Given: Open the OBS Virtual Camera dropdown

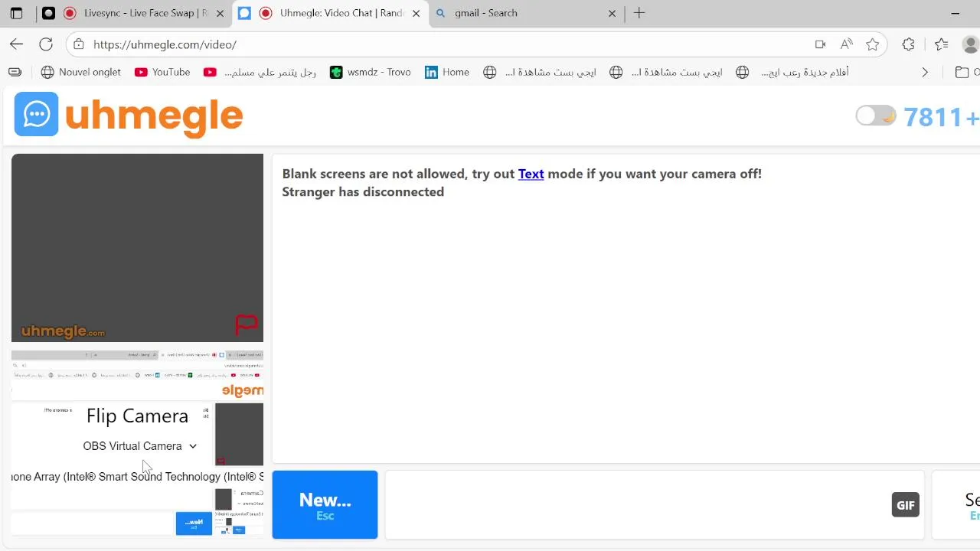Looking at the screenshot, I should [x=140, y=446].
